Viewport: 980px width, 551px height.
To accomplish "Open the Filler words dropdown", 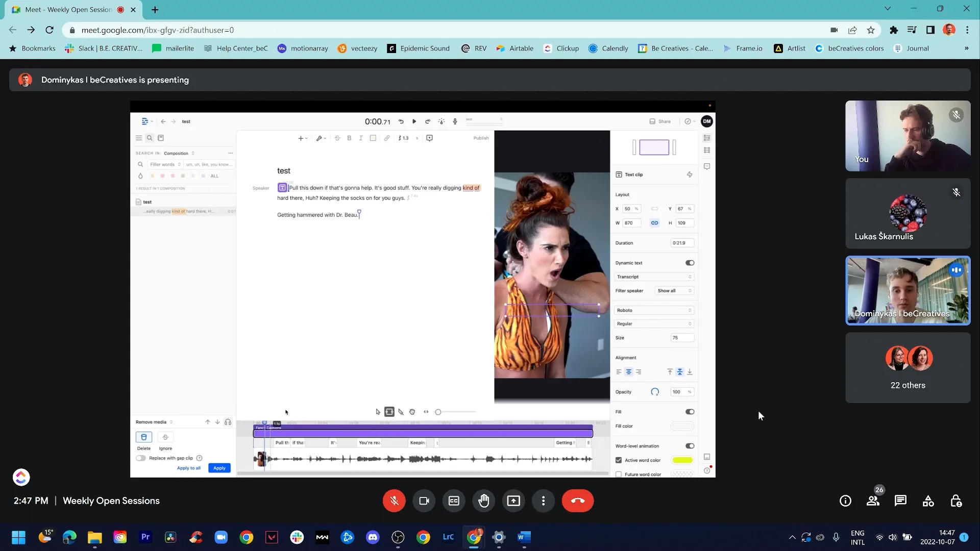I will pyautogui.click(x=165, y=164).
